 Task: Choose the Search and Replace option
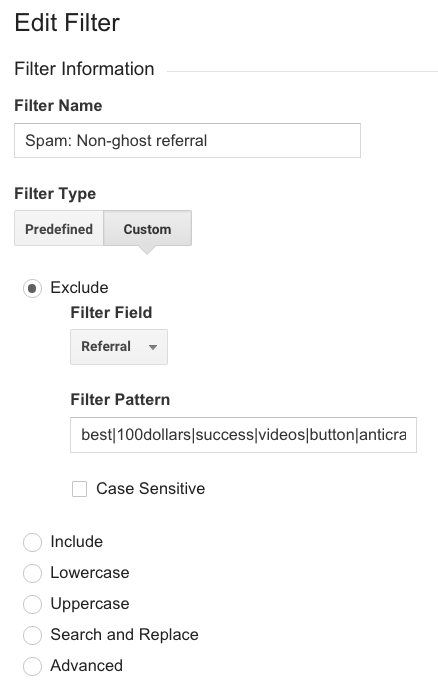coord(32,635)
